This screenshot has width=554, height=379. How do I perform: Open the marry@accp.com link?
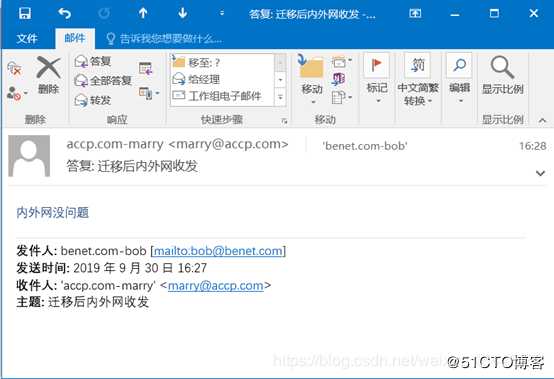pyautogui.click(x=216, y=286)
